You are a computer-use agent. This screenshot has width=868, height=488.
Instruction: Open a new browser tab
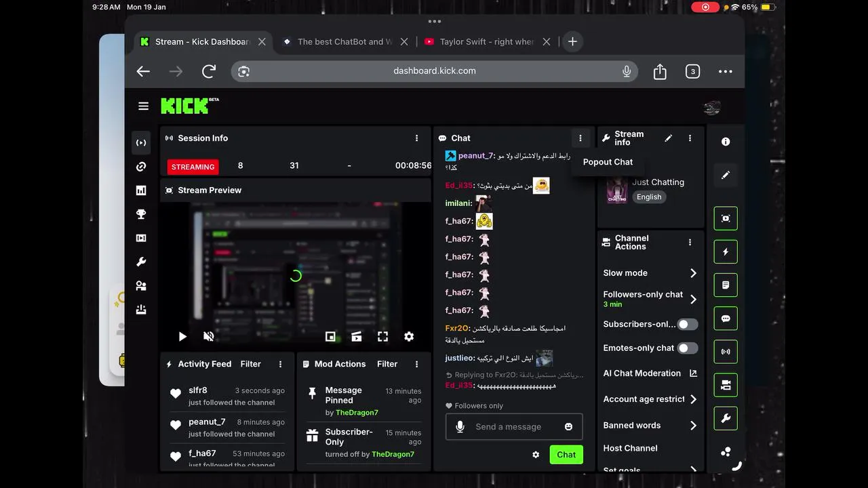tap(572, 41)
